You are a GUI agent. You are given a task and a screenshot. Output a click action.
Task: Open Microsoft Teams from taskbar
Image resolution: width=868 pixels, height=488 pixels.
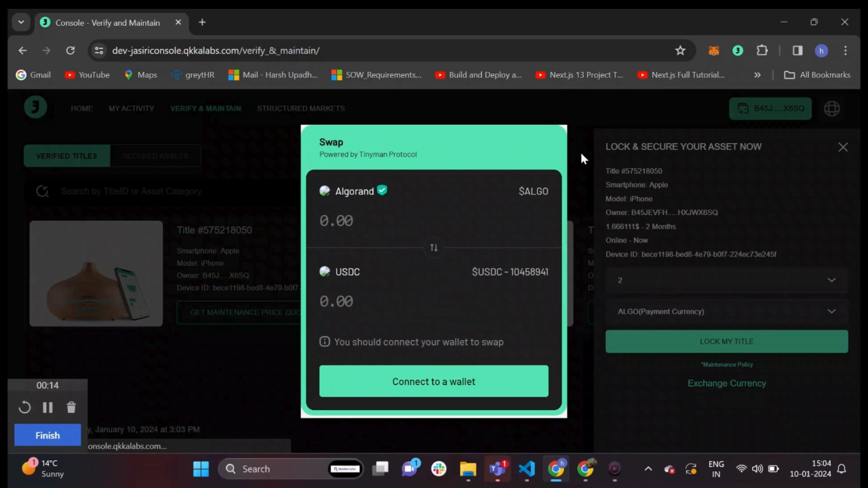[498, 468]
